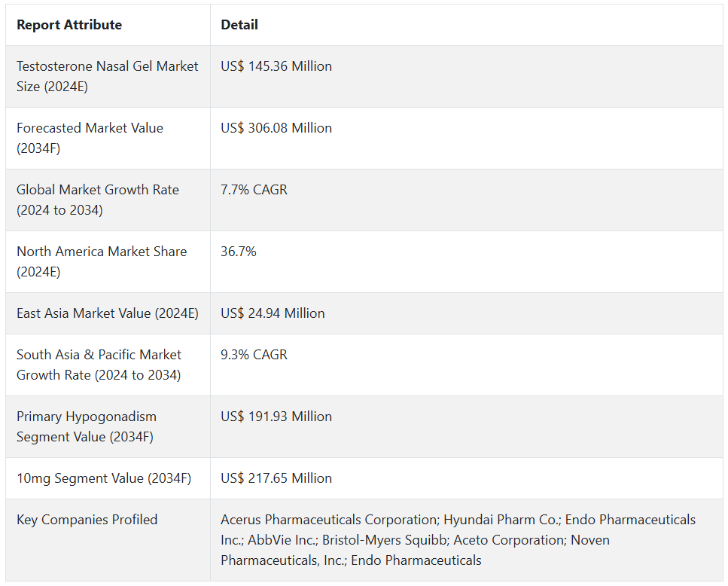
Task: Select the 'Testosterone Nasal Gel Market Size (2024E)' cell
Action: 107,76
